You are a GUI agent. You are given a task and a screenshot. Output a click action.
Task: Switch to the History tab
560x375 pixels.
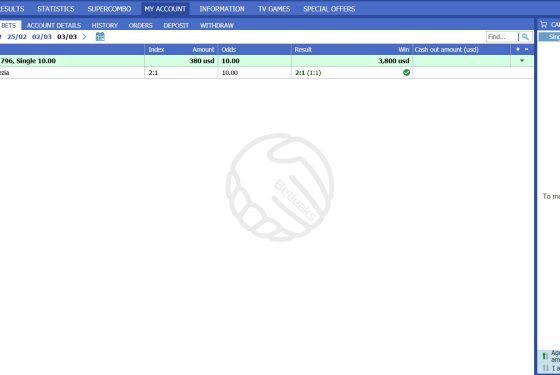coord(105,25)
